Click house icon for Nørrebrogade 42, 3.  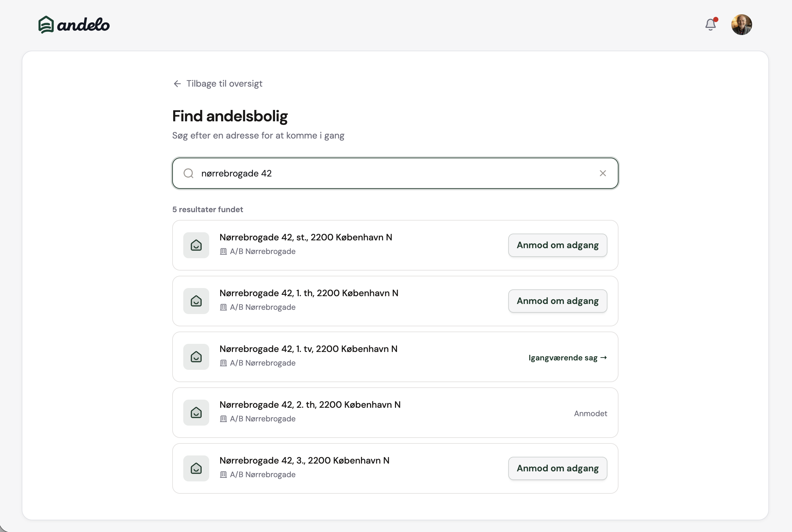pos(196,468)
